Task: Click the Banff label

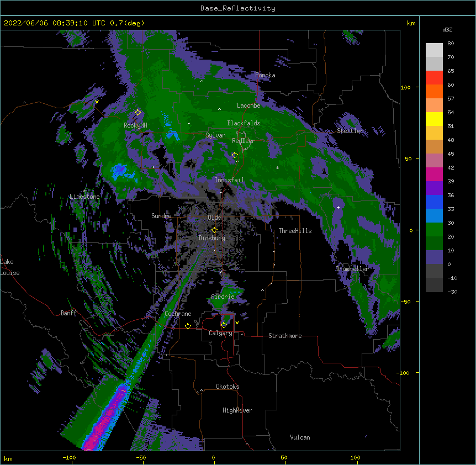Action: pyautogui.click(x=68, y=313)
